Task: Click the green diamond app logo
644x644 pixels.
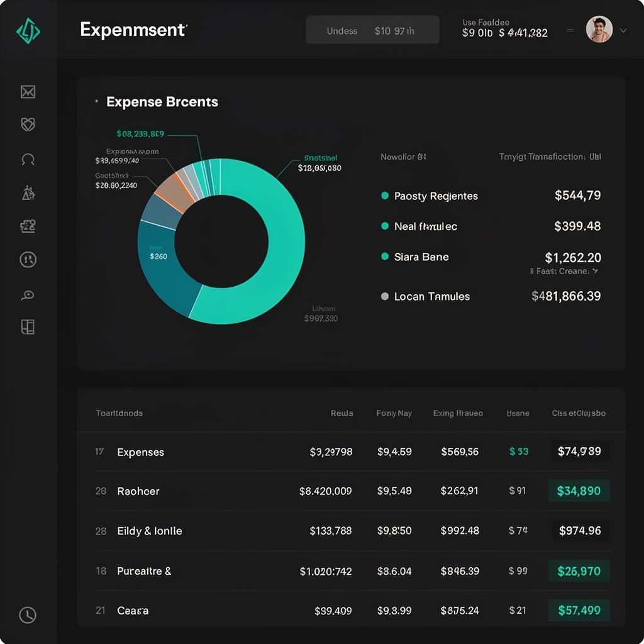Action: 28,31
